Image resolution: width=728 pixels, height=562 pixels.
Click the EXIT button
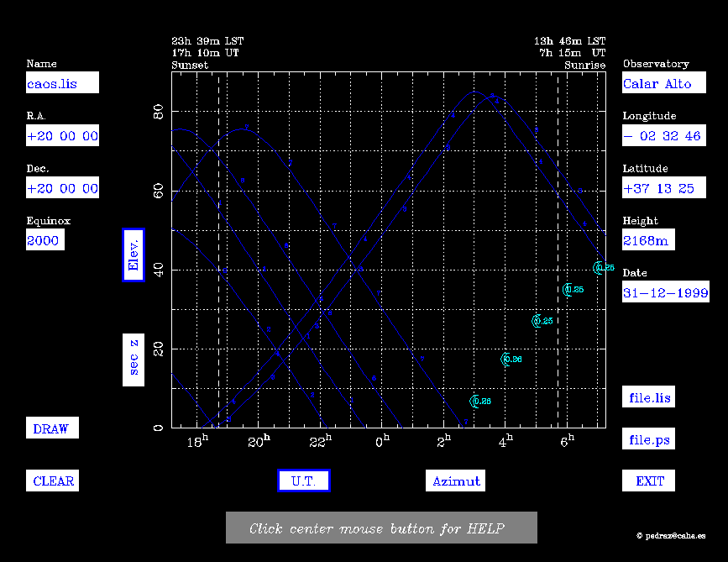tap(649, 481)
